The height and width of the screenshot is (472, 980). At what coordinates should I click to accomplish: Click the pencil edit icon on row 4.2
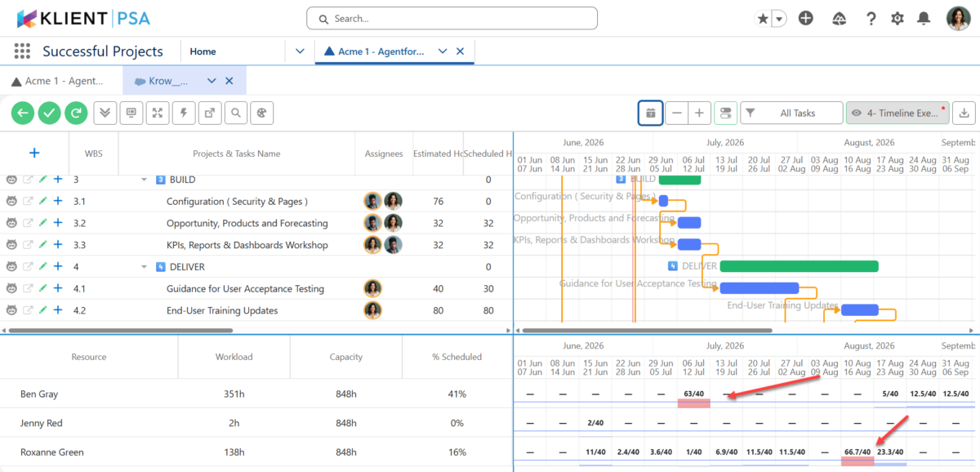tap(43, 310)
